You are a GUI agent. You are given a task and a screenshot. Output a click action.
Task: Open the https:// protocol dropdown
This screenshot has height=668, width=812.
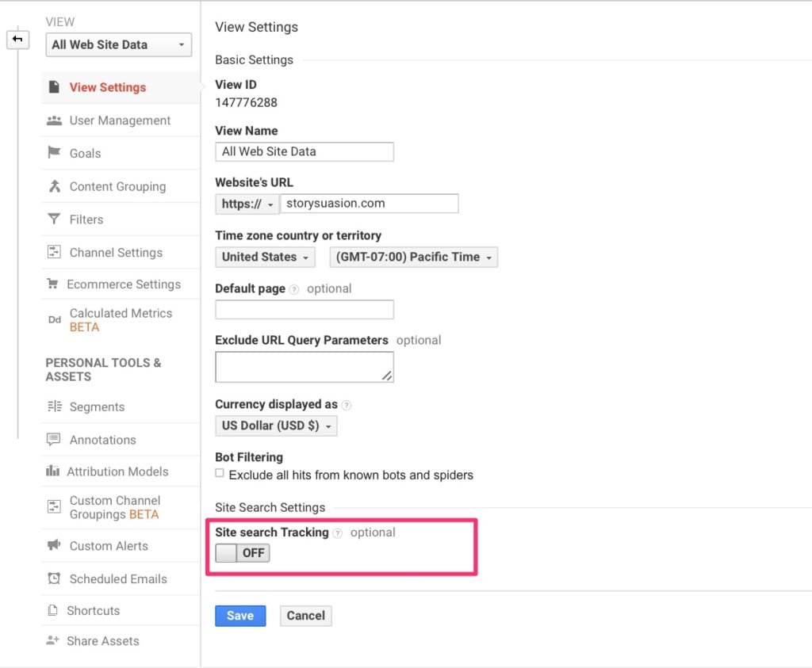coord(247,204)
